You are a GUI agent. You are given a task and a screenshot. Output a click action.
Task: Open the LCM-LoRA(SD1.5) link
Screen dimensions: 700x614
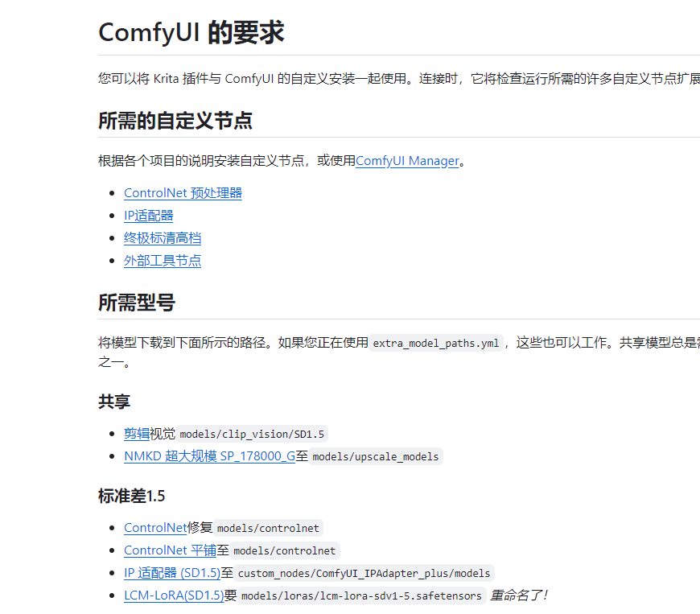click(174, 595)
